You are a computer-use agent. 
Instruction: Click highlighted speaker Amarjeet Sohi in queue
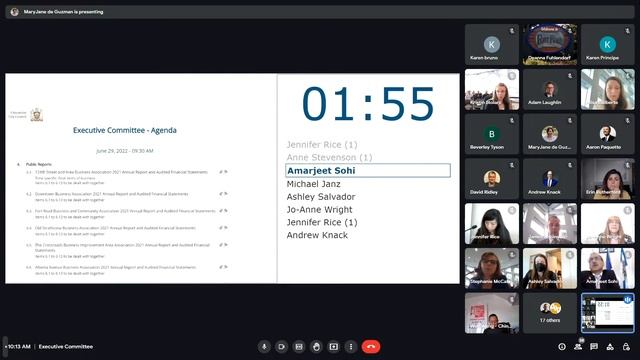tap(368, 171)
